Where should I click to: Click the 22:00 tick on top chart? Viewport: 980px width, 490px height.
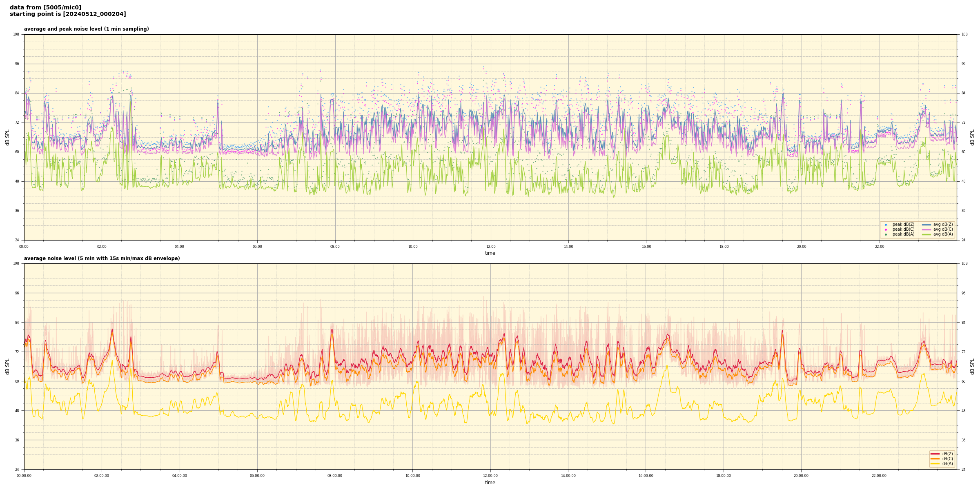point(879,247)
